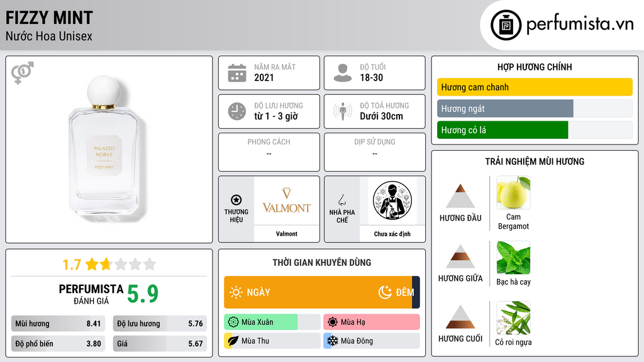Click the Mùi hương 8.41 score bar
This screenshot has width=644, height=362.
point(58,324)
